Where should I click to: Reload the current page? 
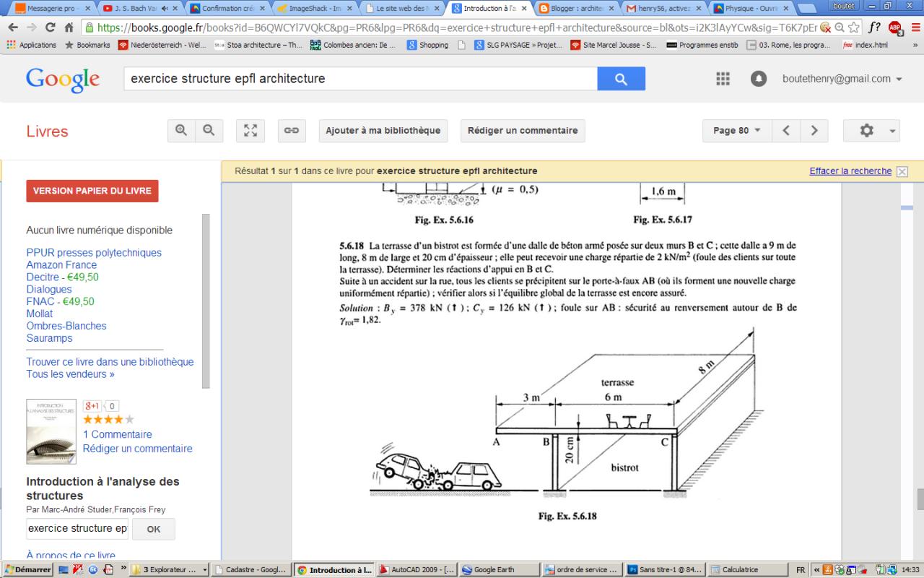pyautogui.click(x=51, y=28)
